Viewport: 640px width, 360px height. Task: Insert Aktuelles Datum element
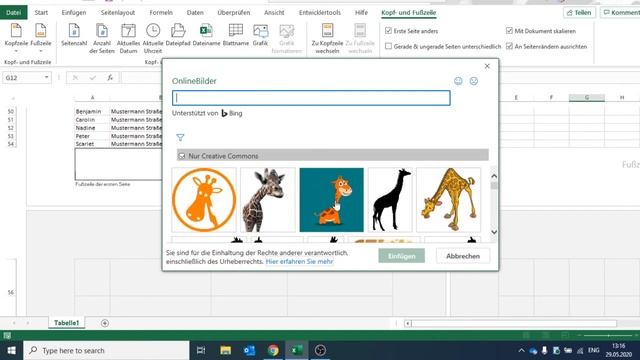tap(128, 38)
